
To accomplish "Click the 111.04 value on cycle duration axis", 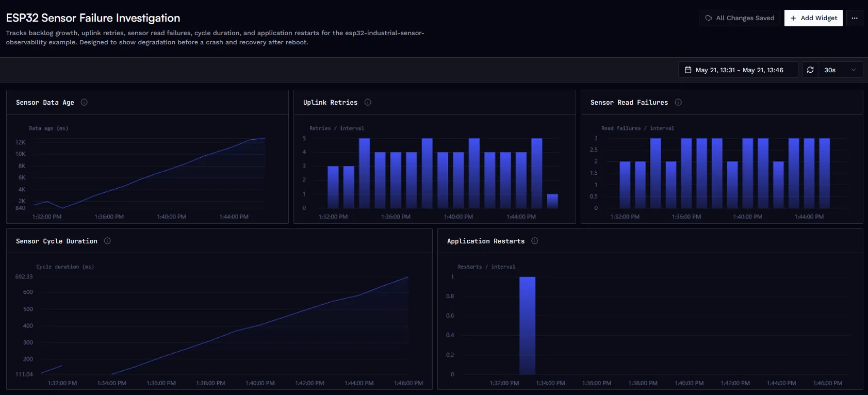I will coord(24,374).
